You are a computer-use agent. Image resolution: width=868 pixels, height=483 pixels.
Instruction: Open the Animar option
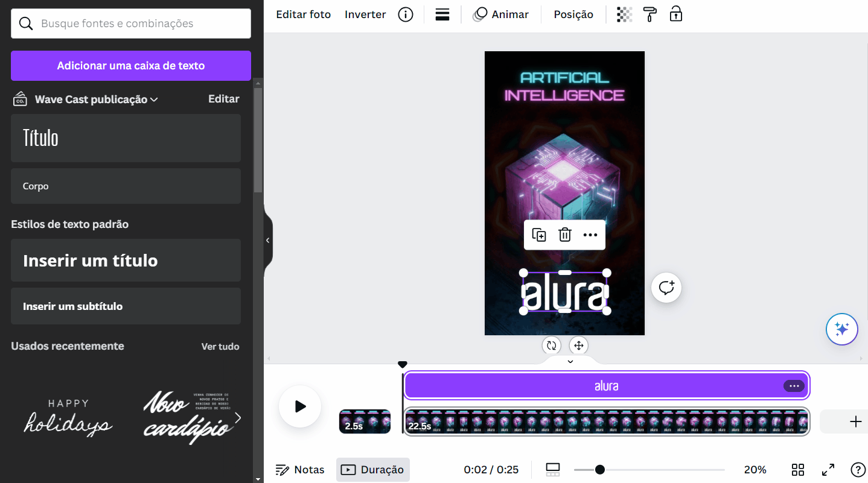(x=500, y=14)
